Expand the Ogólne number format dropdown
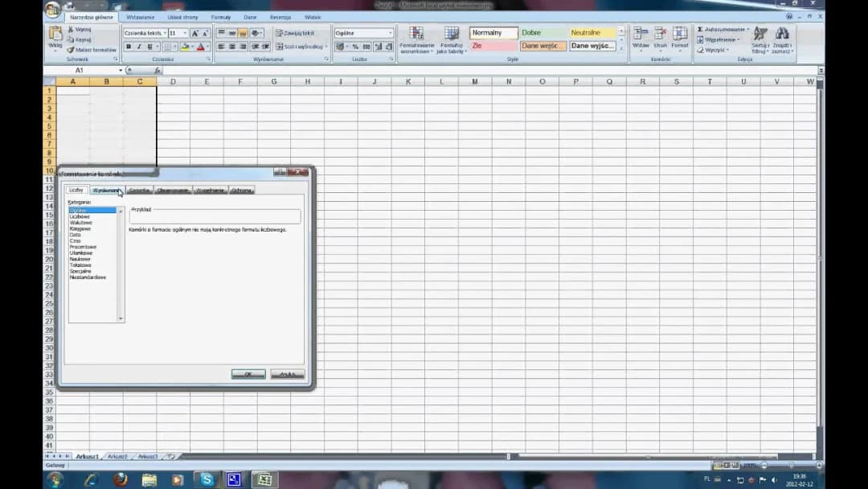Viewport: 868px width, 489px height. 391,33
